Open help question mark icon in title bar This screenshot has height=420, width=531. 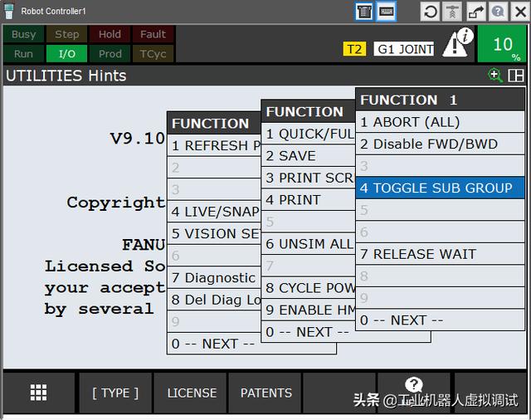coord(498,12)
